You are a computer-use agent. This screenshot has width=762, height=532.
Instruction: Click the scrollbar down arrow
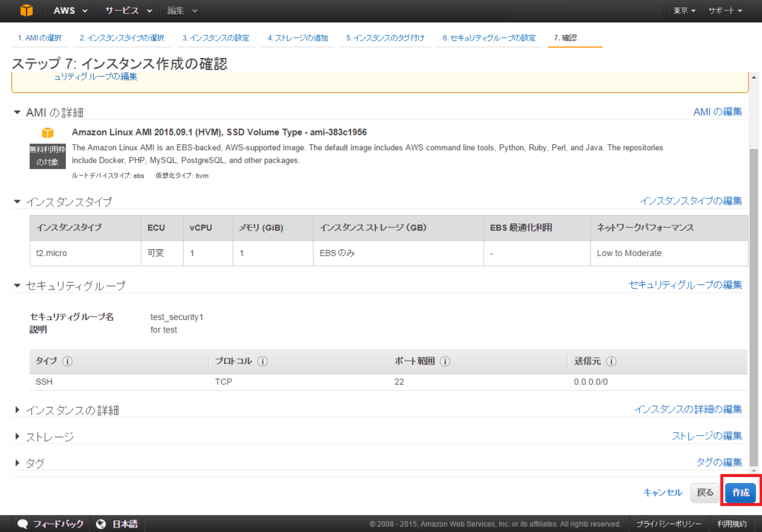[x=754, y=470]
